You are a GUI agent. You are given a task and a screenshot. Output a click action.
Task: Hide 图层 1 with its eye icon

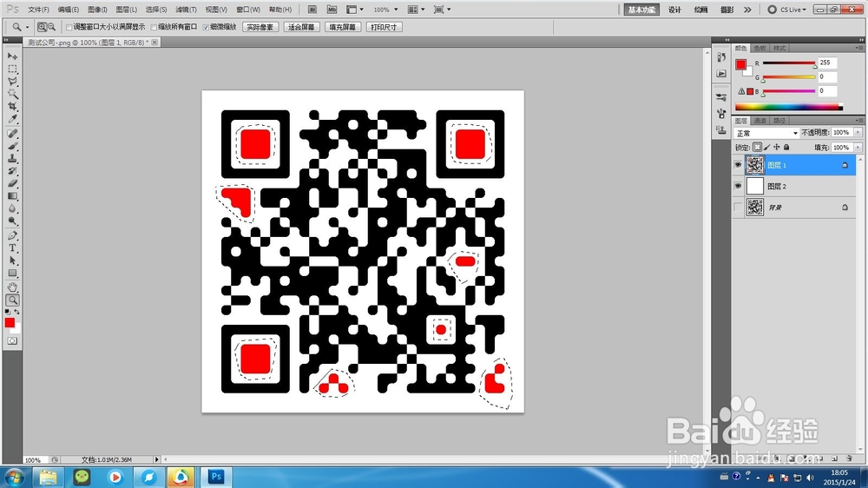tap(738, 165)
